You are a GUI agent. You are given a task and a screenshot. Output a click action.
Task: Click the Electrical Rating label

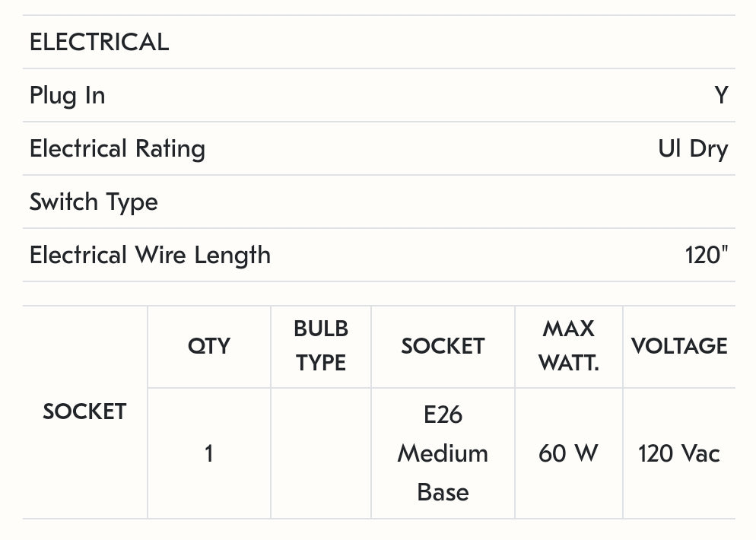117,149
